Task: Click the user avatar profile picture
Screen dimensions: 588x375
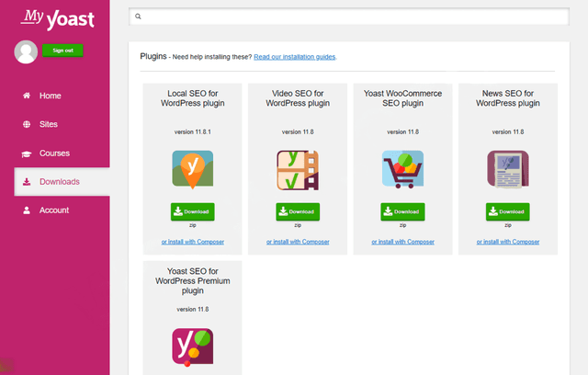Action: click(26, 51)
